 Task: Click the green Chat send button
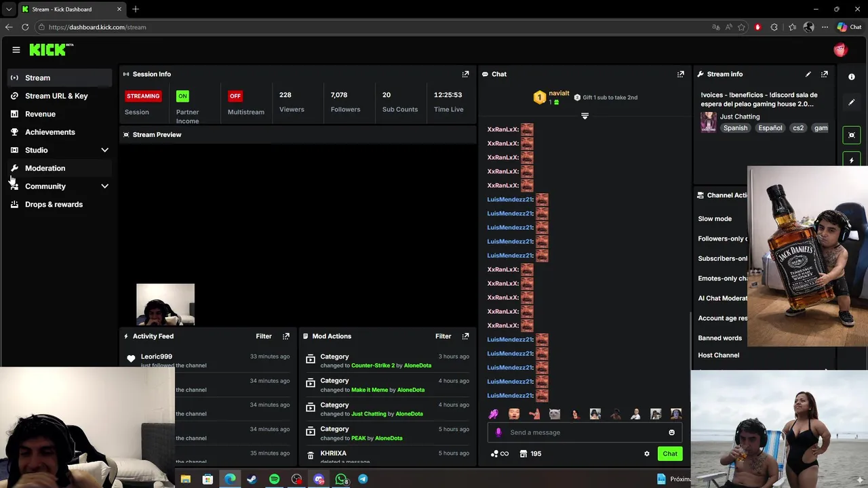pyautogui.click(x=670, y=454)
